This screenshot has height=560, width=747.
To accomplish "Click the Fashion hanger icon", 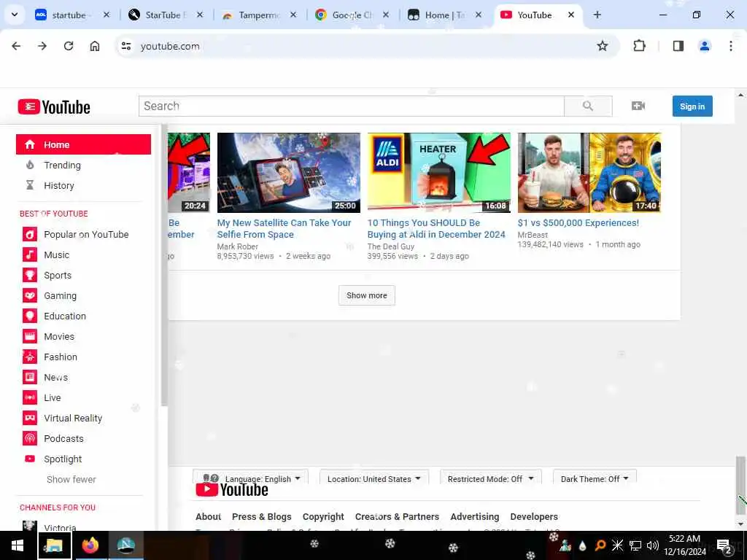I will [29, 357].
